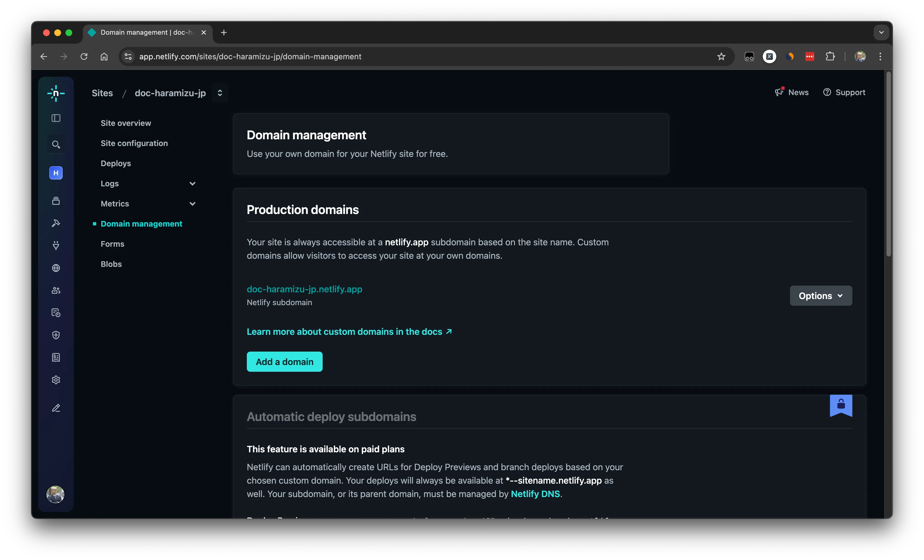
Task: Select the integrations/plugins icon in sidebar
Action: tap(56, 245)
